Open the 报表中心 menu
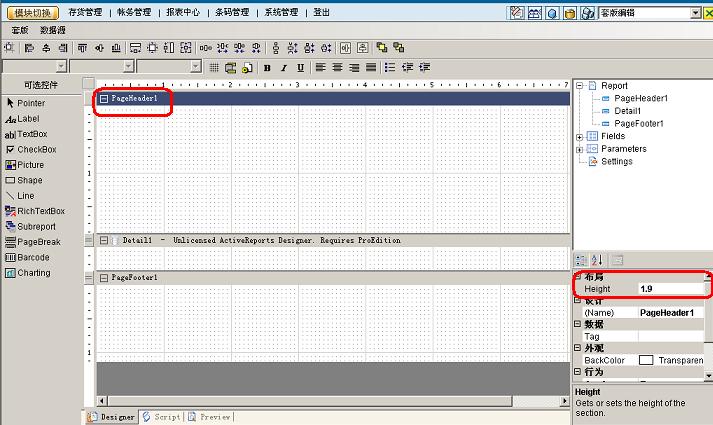713x425 pixels. [x=183, y=13]
